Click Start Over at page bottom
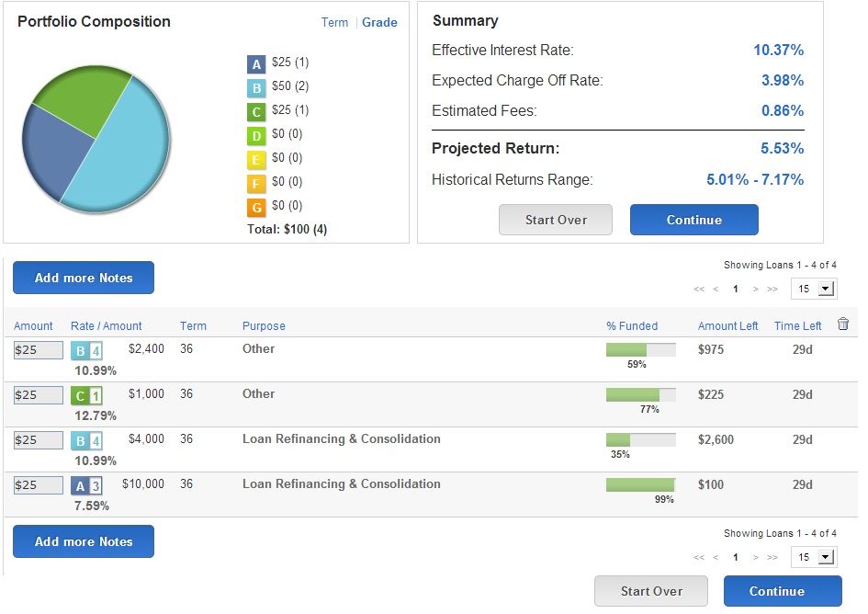The image size is (868, 614). pyautogui.click(x=651, y=591)
